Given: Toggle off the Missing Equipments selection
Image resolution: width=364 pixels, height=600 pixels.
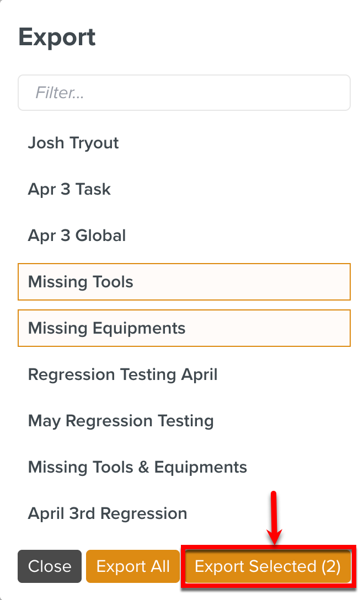Looking at the screenshot, I should [x=184, y=328].
